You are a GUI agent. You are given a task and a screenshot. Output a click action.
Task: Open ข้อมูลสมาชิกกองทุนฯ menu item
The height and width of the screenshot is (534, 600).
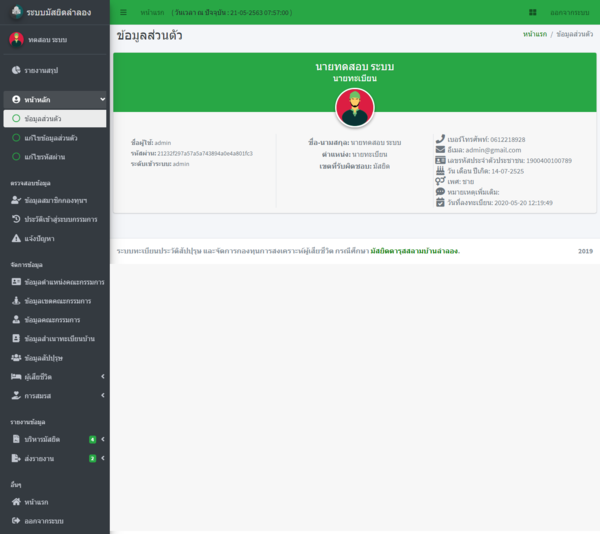pyautogui.click(x=55, y=200)
